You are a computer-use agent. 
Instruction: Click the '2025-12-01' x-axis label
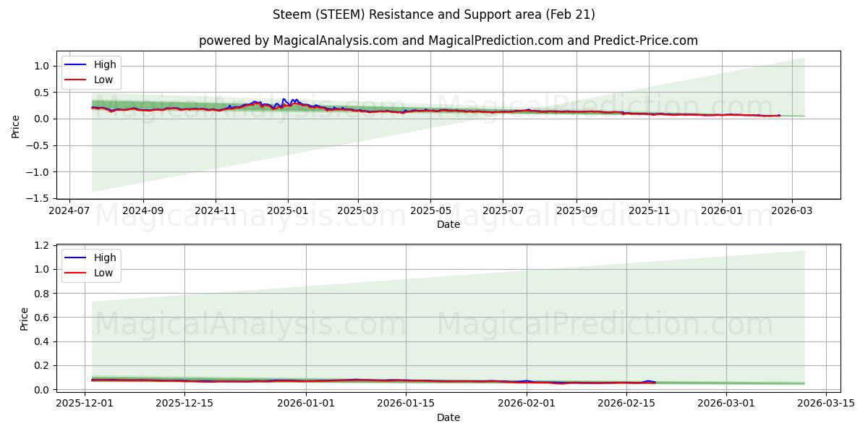[x=85, y=404]
